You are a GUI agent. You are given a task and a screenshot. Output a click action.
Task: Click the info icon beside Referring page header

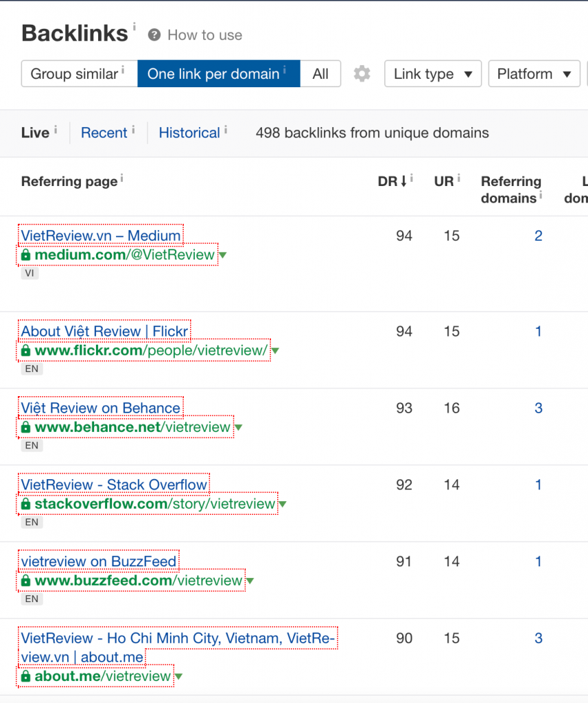pyautogui.click(x=121, y=178)
